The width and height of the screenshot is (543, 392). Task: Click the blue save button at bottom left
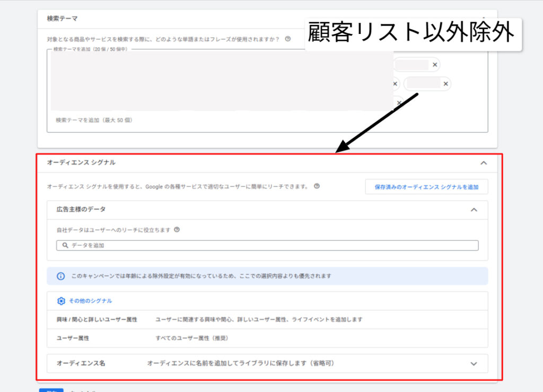[x=51, y=390]
